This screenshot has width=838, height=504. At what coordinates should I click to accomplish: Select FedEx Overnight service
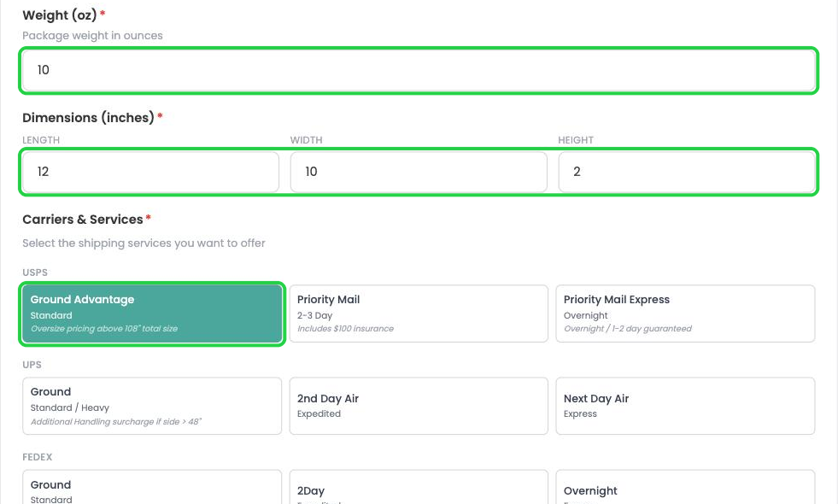[685, 487]
